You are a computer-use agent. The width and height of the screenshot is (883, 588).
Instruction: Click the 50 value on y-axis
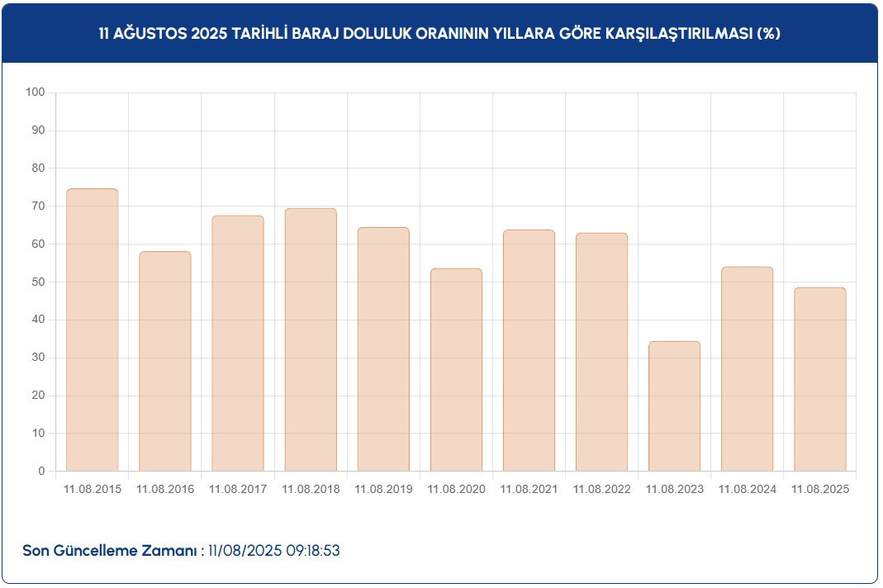click(38, 282)
